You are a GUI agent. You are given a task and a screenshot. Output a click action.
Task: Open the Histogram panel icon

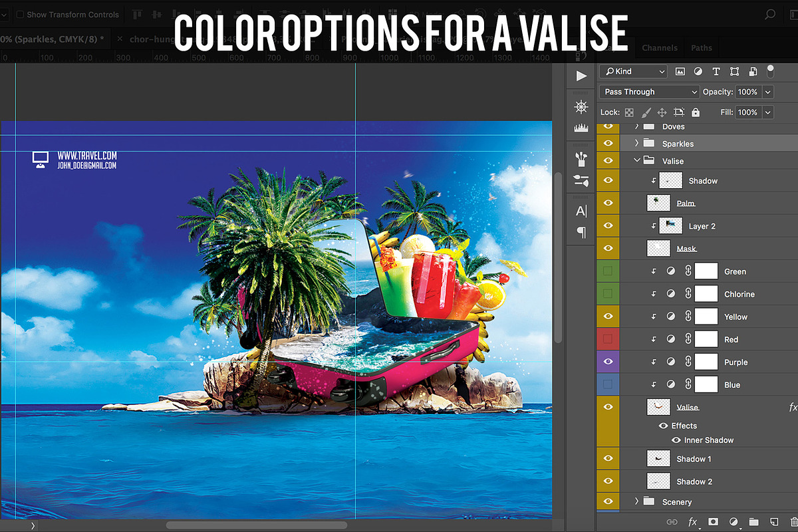point(581,127)
